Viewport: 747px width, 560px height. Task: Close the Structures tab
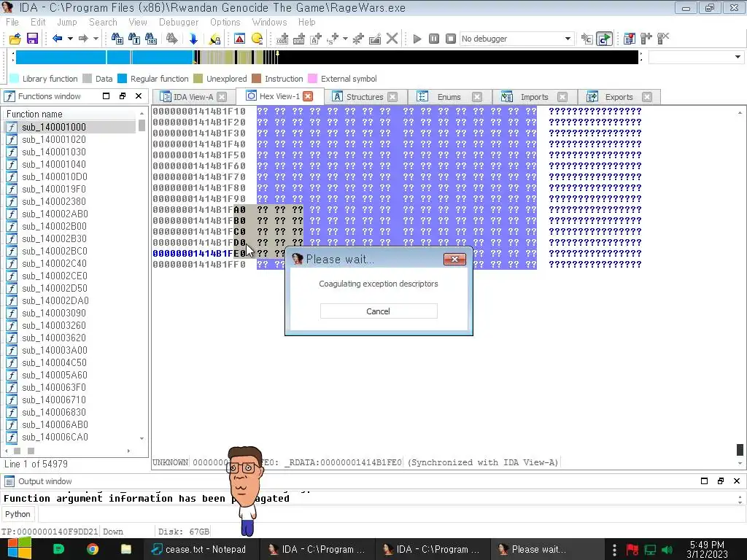392,97
